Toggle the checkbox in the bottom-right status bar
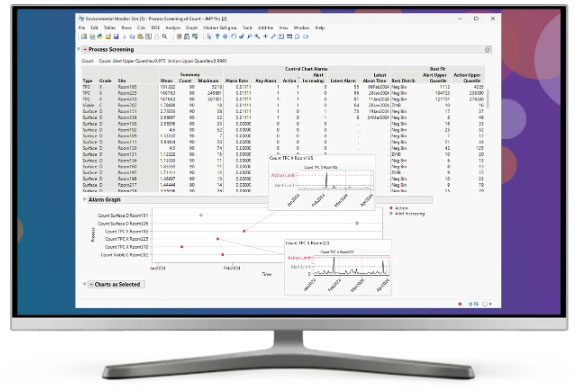 click(485, 304)
